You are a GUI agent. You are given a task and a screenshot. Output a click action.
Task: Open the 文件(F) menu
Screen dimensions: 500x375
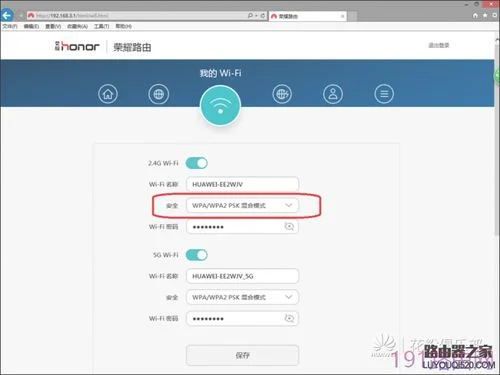click(x=10, y=26)
